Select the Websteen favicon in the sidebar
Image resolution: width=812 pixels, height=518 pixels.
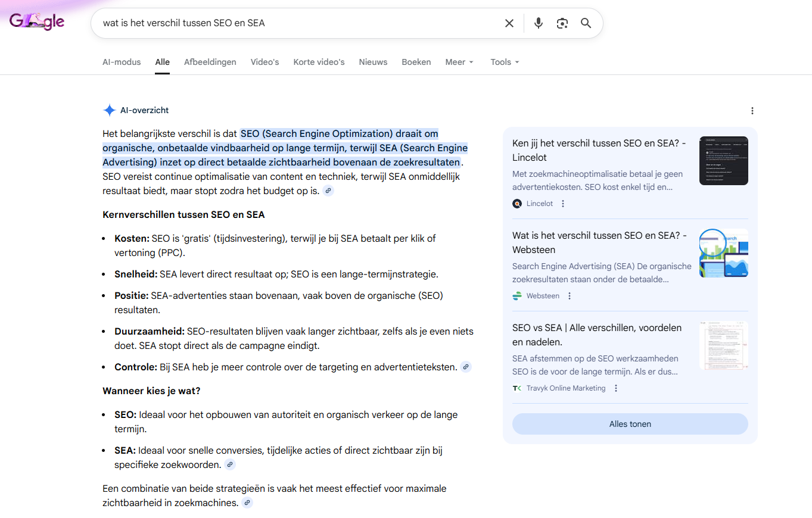pyautogui.click(x=517, y=295)
